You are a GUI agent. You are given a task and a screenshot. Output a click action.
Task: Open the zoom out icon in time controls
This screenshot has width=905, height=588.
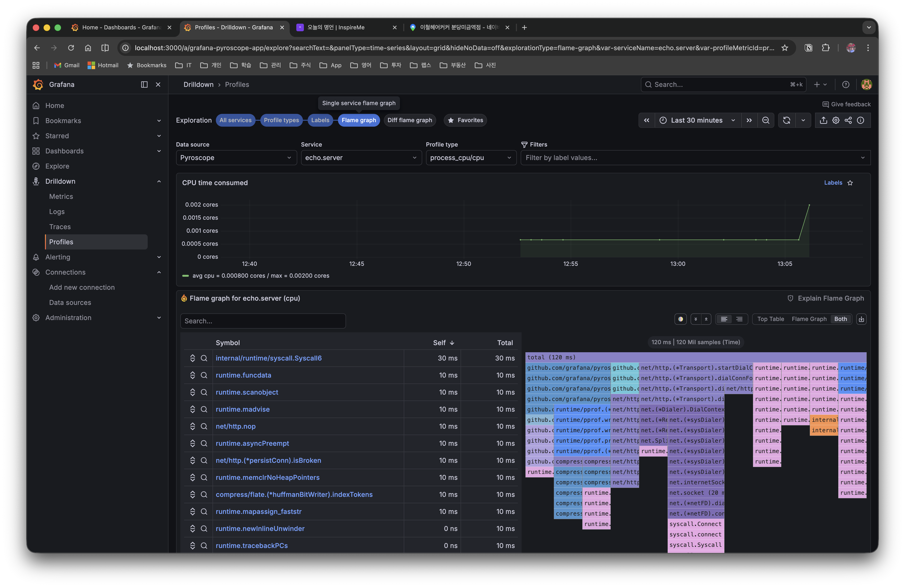tap(766, 120)
